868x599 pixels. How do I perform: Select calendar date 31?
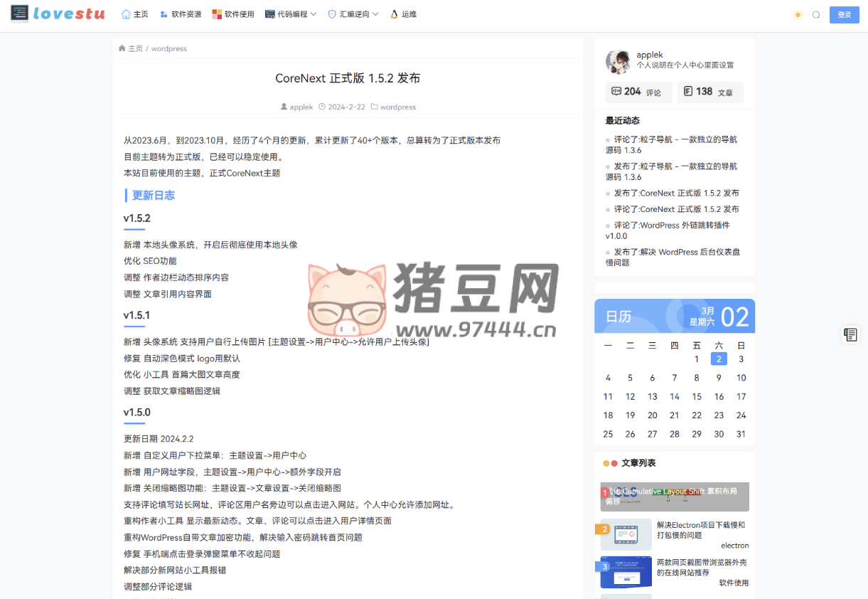tap(741, 434)
